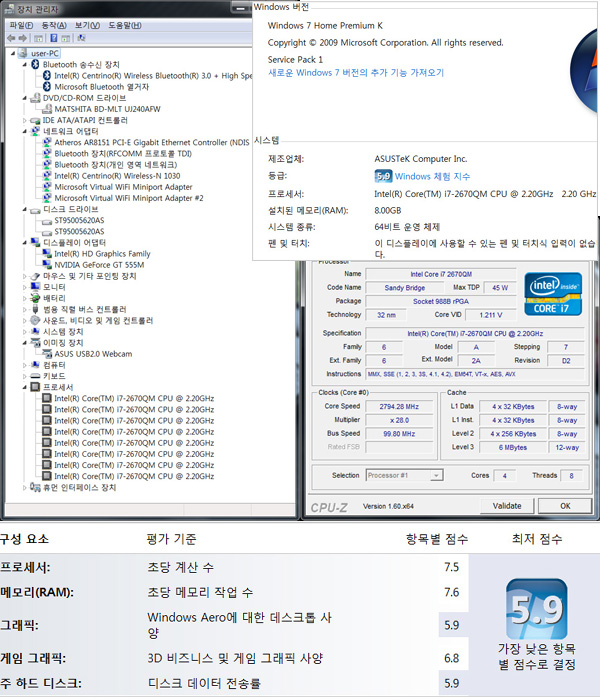Click the Intel inside Core i7 logo in CPU-Z
Viewport: 600px width, 700px height.
click(x=553, y=294)
